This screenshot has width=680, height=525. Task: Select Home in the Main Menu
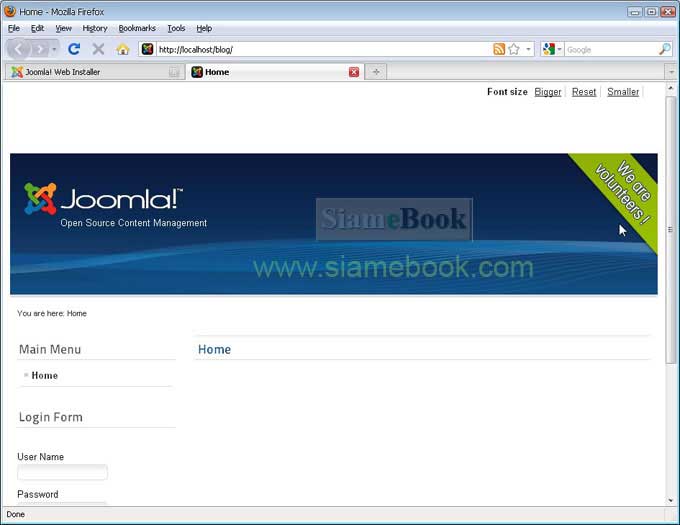click(x=45, y=375)
